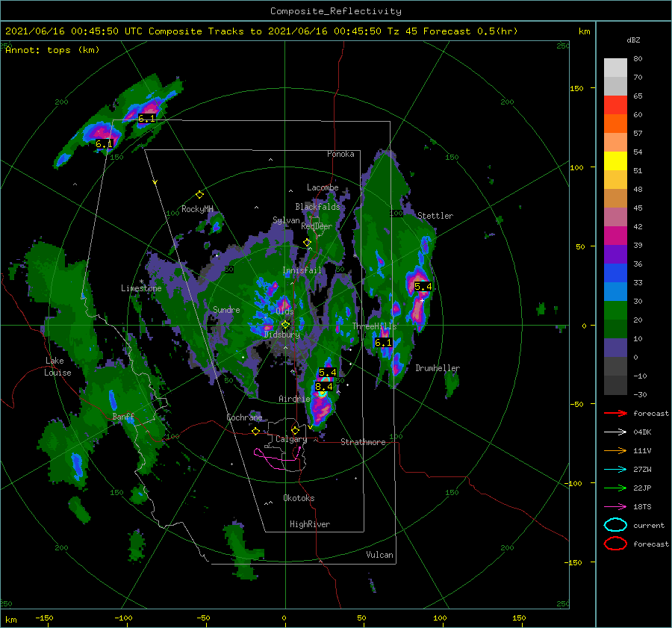Click the Stettler city label
The image size is (672, 628).
[x=435, y=216]
